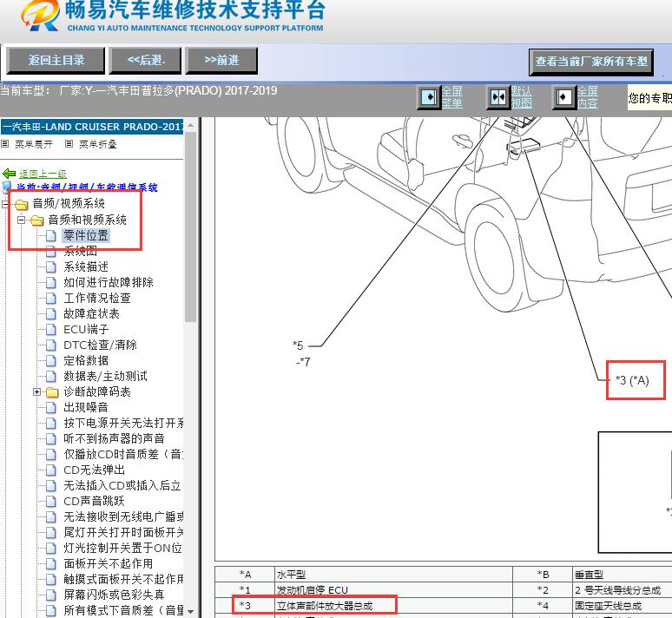The image size is (672, 618).
Task: Open the 故障症状表 page
Action: (92, 313)
